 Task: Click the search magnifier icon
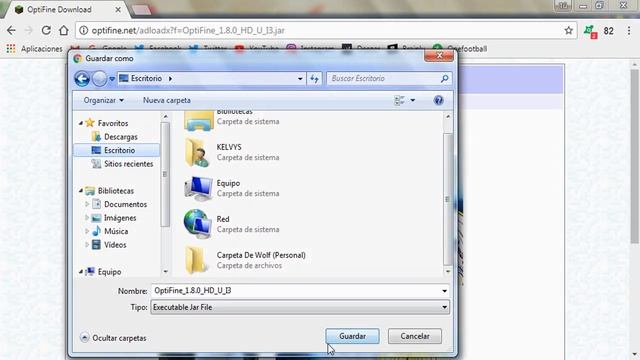tap(444, 78)
